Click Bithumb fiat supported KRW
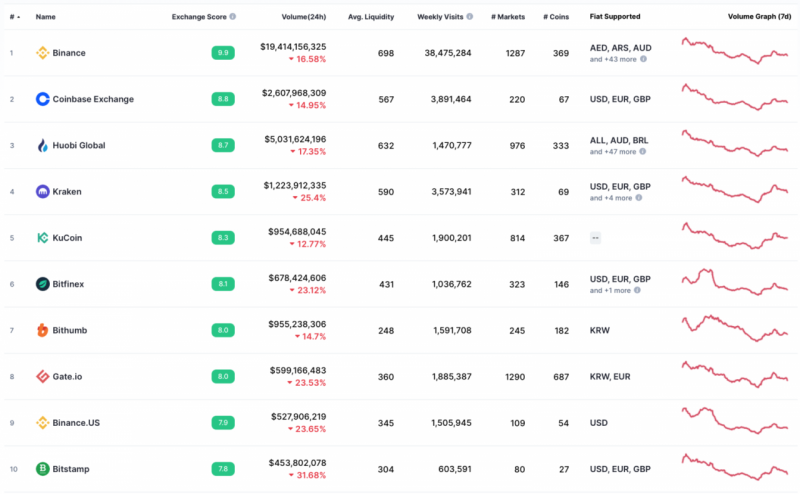 (x=599, y=330)
